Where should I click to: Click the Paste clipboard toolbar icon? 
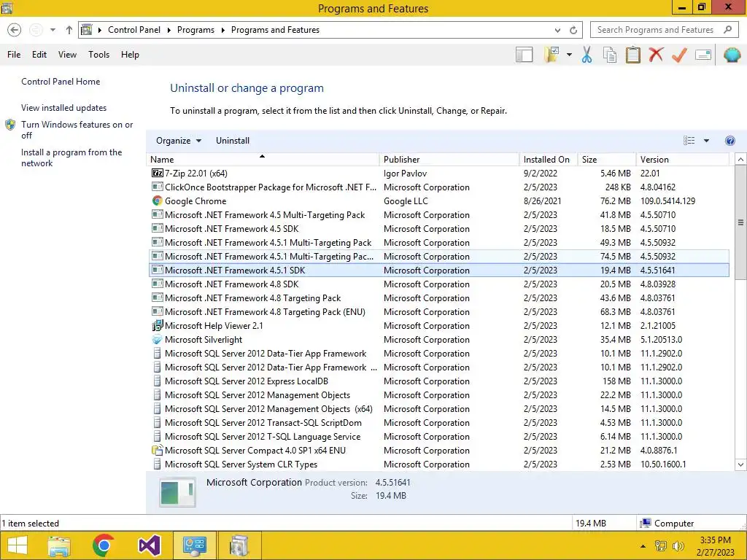coord(632,55)
